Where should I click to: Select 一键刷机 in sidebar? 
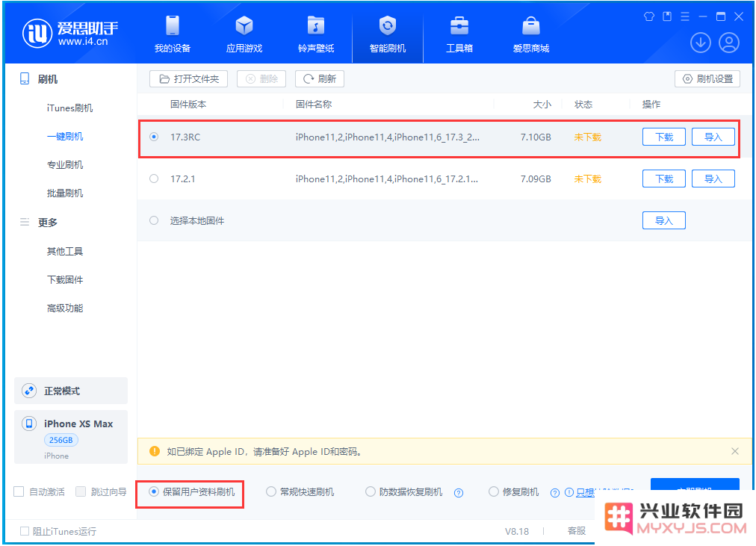[64, 137]
